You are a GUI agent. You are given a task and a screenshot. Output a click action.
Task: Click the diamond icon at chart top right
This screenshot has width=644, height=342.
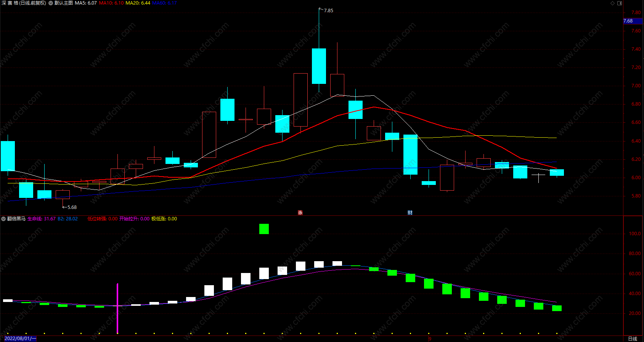pyautogui.click(x=613, y=3)
